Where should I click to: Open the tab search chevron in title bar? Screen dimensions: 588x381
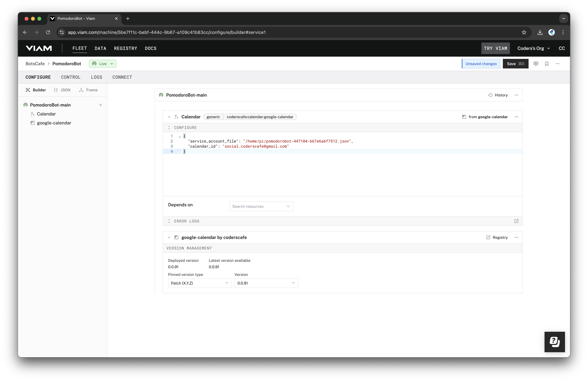(x=564, y=19)
